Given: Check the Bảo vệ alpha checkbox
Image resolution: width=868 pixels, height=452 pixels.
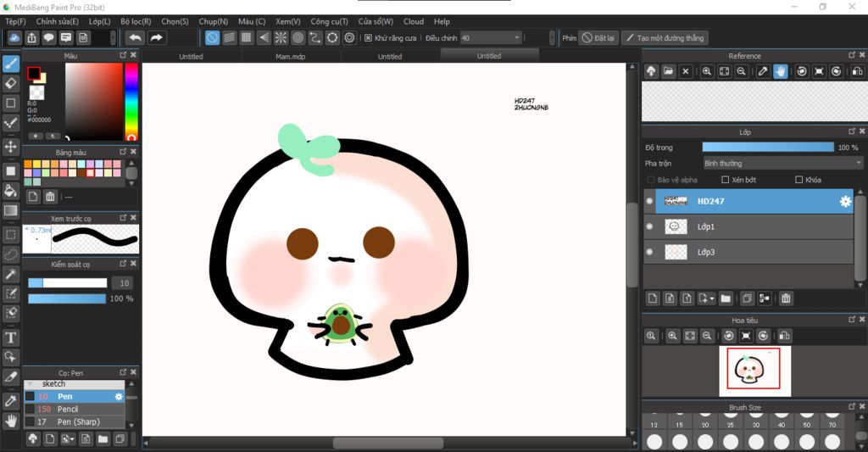Looking at the screenshot, I should (x=651, y=180).
